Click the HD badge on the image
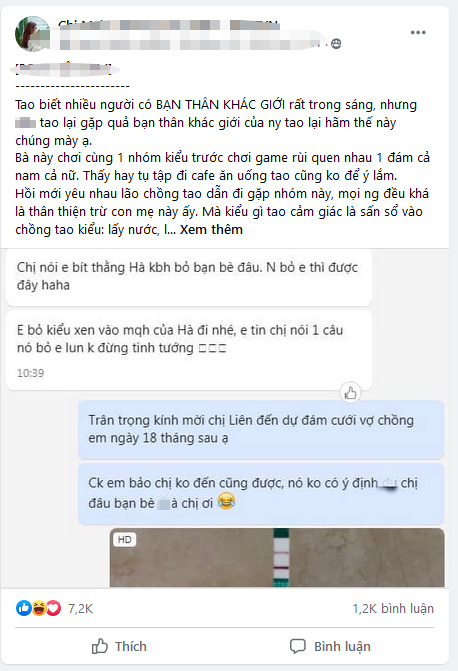Viewport: 458px width, 671px height. pos(125,540)
